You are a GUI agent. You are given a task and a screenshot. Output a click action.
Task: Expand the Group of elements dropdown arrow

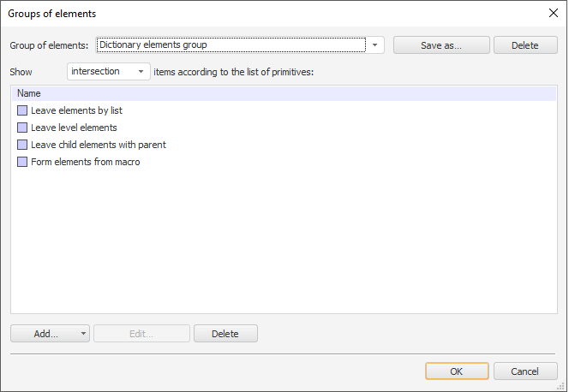375,45
